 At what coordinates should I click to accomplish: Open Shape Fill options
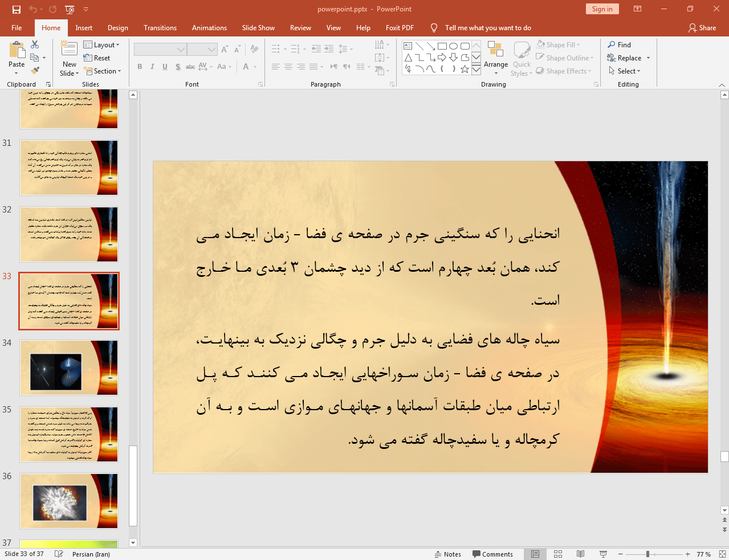(x=558, y=45)
